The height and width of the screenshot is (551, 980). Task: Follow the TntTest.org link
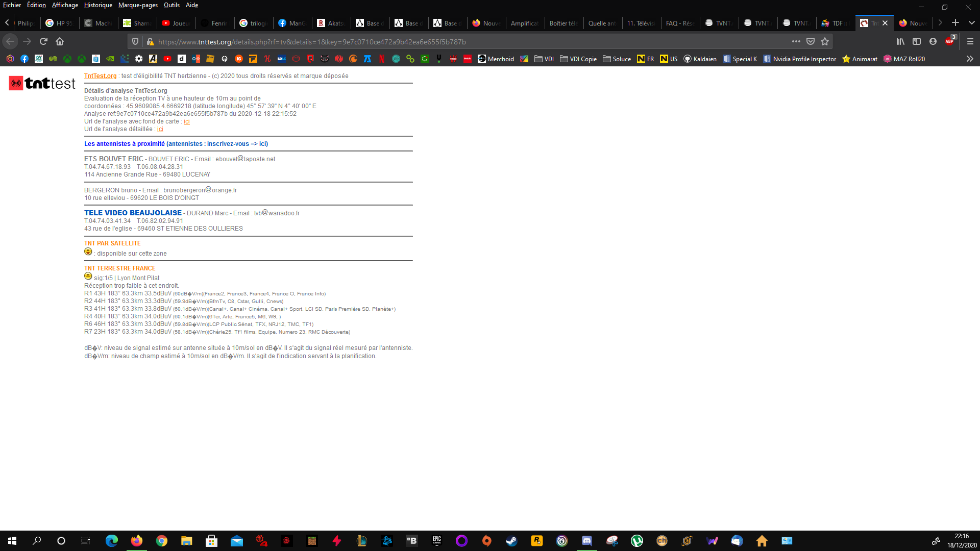(101, 76)
